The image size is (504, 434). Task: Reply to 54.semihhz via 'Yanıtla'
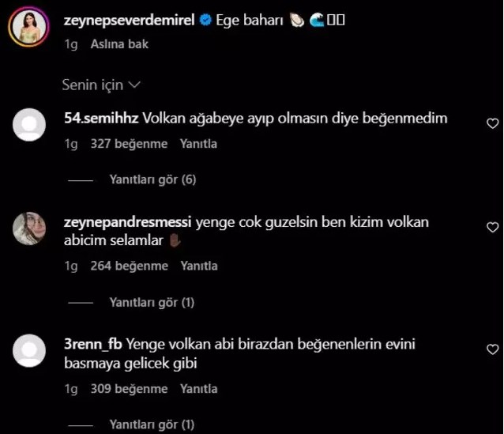coord(198,144)
